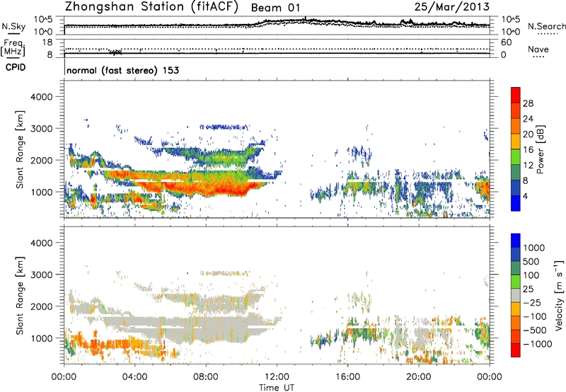Click '3000' tick on velocity panel axis
566x392 pixels.
[x=42, y=275]
